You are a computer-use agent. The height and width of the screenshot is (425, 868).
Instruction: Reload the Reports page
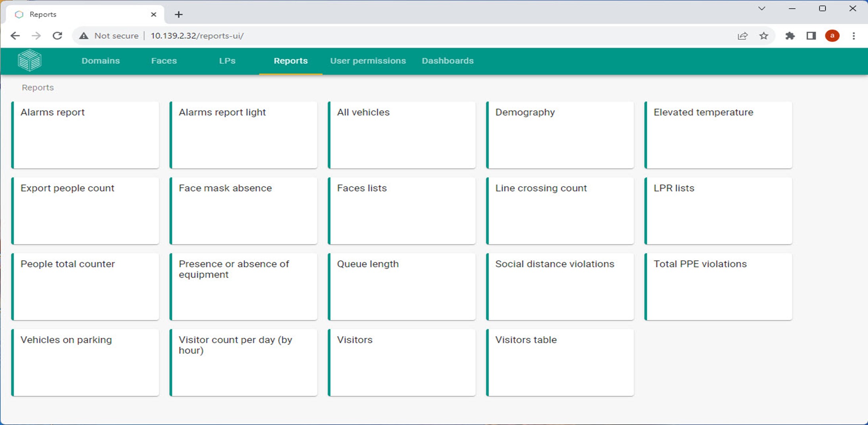(57, 36)
